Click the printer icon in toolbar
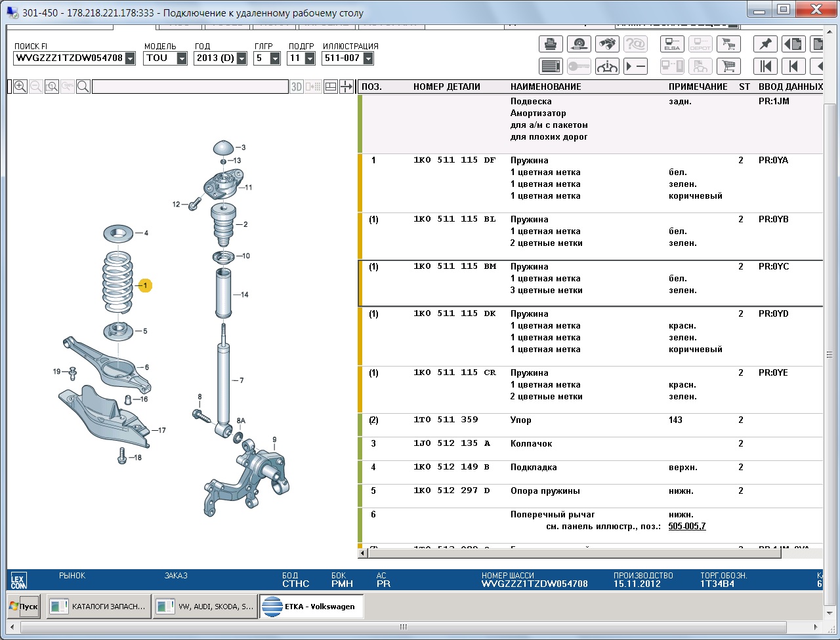Image resolution: width=840 pixels, height=640 pixels. tap(551, 44)
